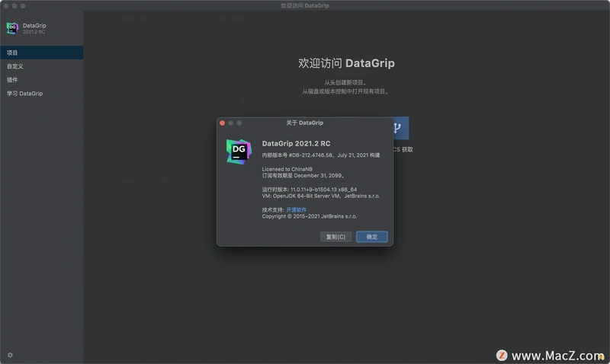Viewport: 610px width, 364px height.
Task: Click the 复制(C) button
Action: click(335, 237)
